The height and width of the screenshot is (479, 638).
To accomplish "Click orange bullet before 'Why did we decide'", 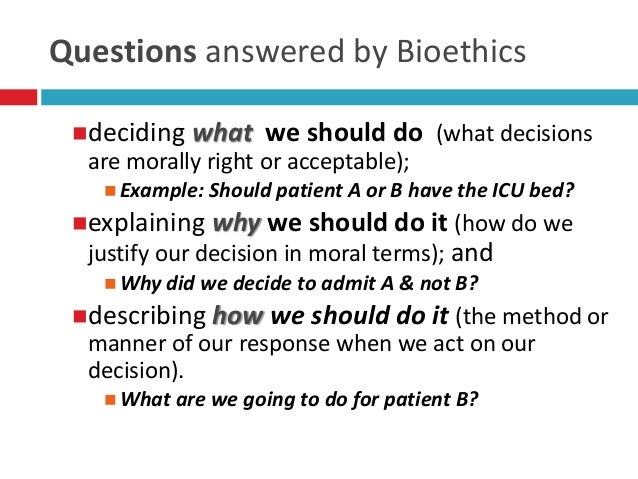I will click(x=110, y=284).
